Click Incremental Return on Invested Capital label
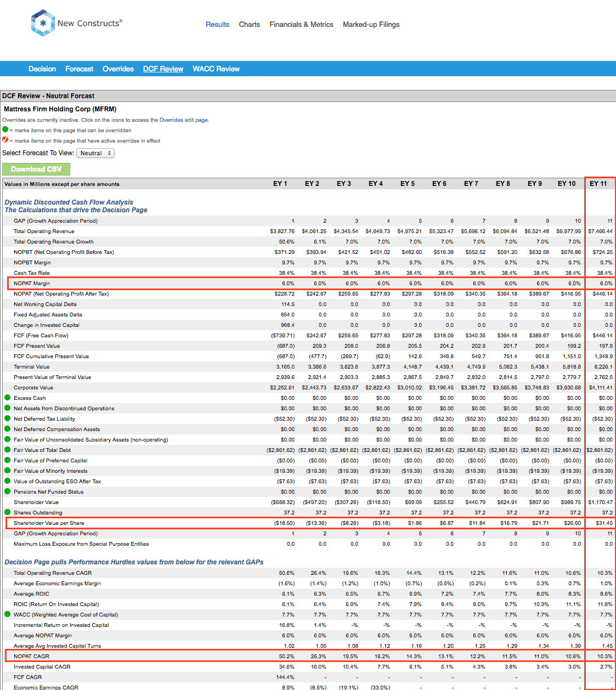This screenshot has height=690, width=616. pos(61,625)
